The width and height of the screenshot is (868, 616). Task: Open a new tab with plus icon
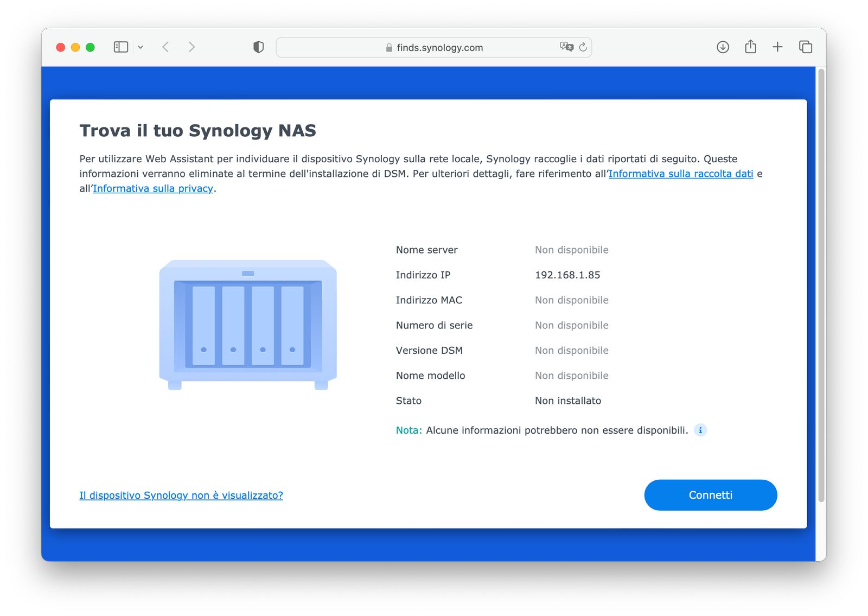point(777,47)
